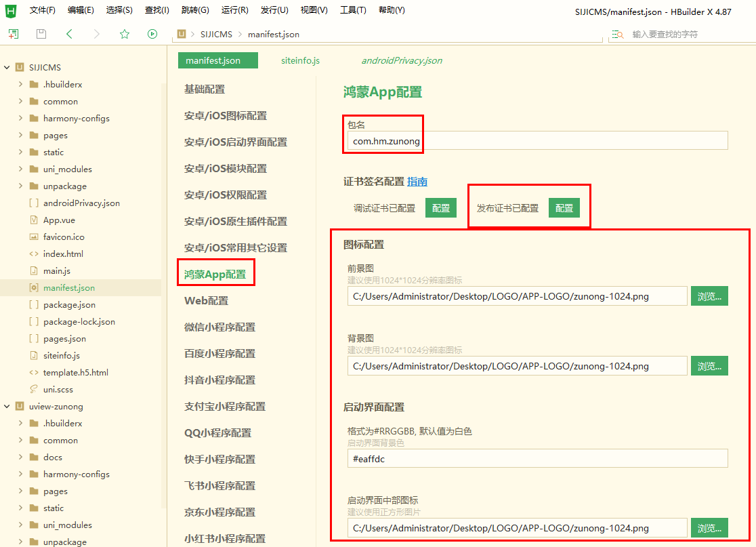Image resolution: width=756 pixels, height=547 pixels.
Task: Click the HBuilder X logo icon
Action: pyautogui.click(x=11, y=11)
